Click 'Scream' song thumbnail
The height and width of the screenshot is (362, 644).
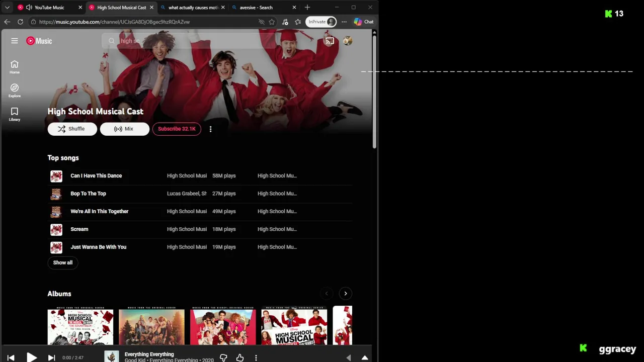click(56, 229)
